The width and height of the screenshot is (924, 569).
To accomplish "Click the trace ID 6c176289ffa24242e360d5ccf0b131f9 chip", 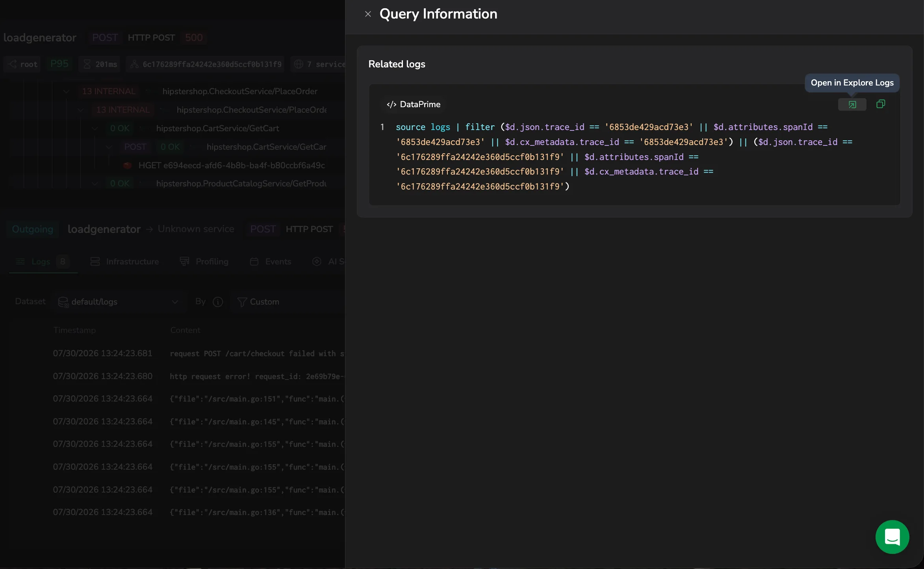I will pos(206,64).
